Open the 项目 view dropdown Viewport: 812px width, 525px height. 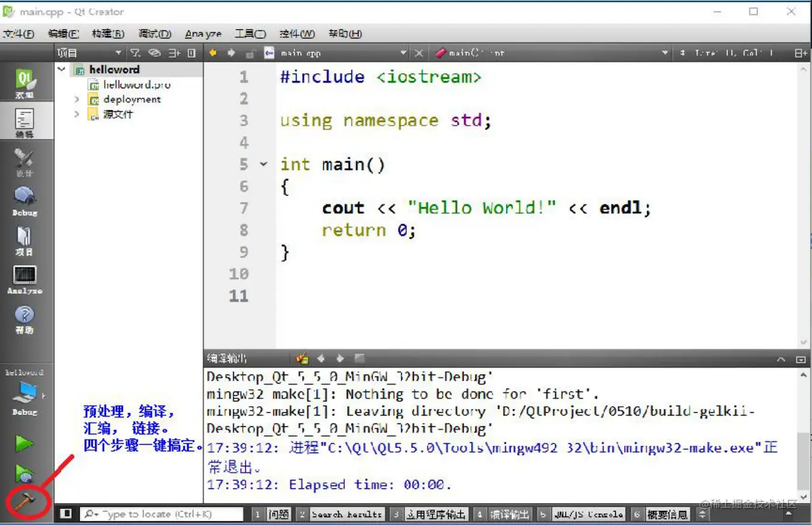90,53
